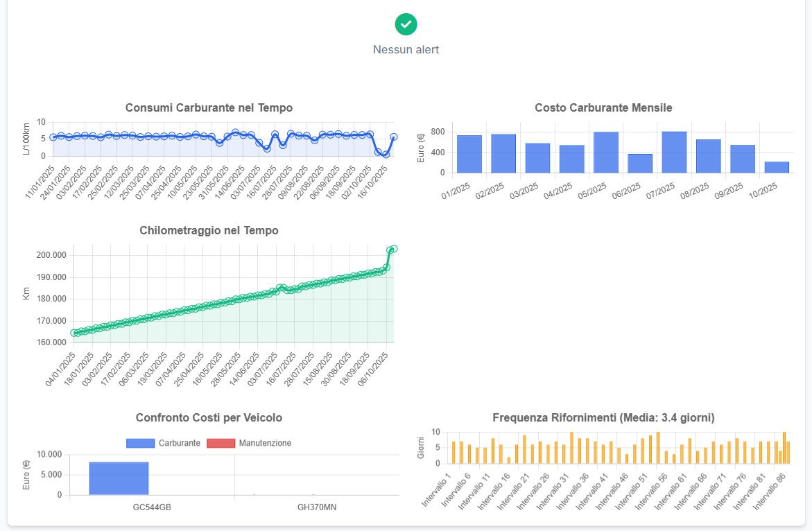Click the 'Confronto Costi per Veicolo' title
The image size is (812, 531).
pyautogui.click(x=209, y=417)
